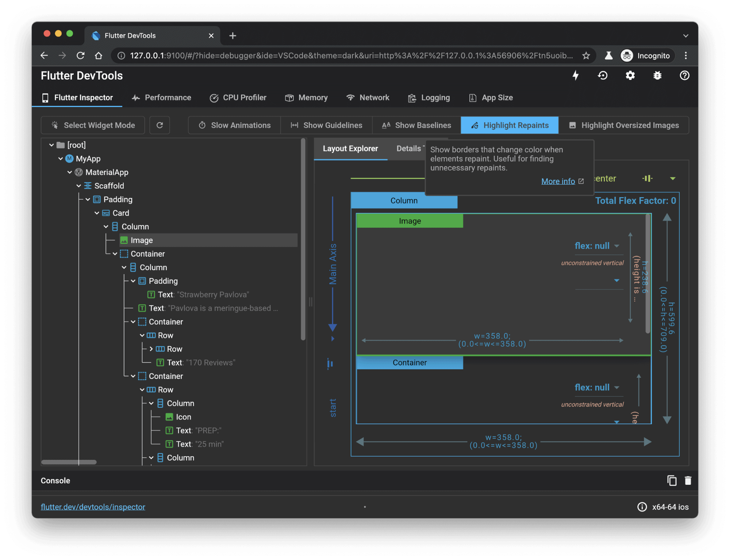Open the tab search chevron
The height and width of the screenshot is (560, 730).
pos(685,36)
